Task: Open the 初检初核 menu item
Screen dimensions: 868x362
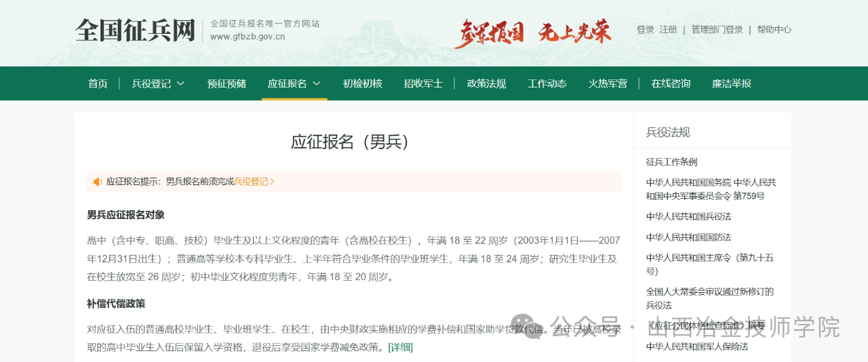Action: pos(362,84)
